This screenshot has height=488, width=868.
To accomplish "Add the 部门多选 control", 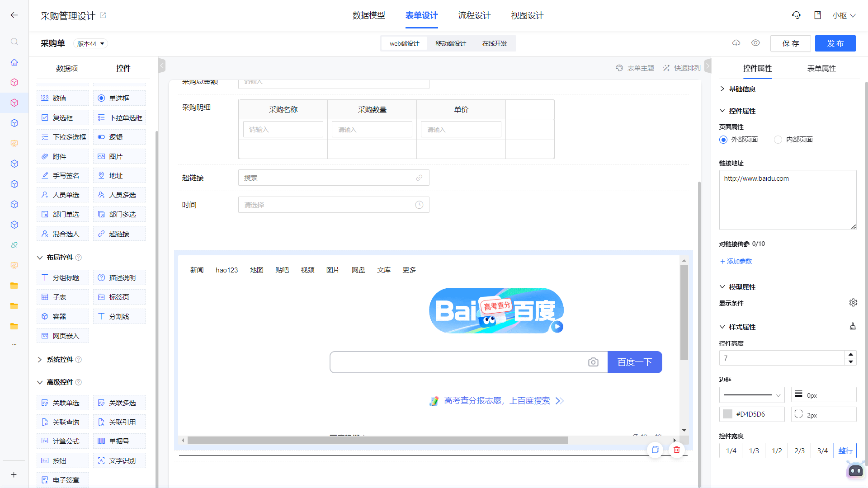I will pos(119,214).
